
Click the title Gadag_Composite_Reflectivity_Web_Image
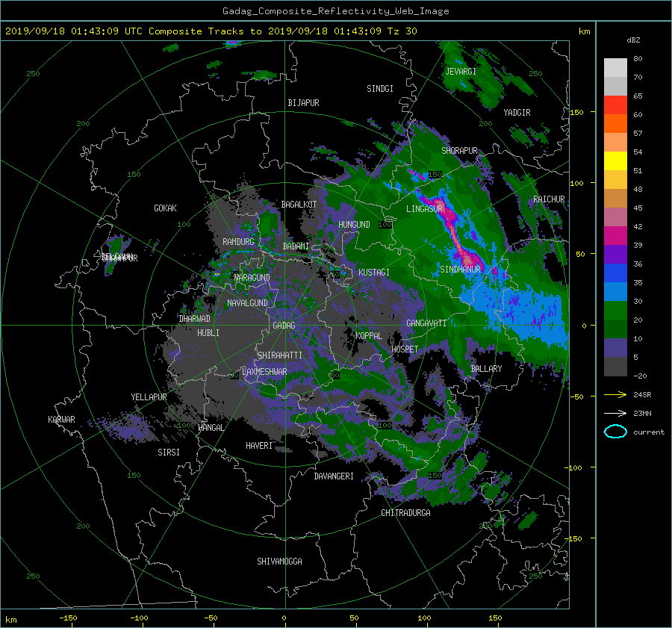pyautogui.click(x=335, y=11)
